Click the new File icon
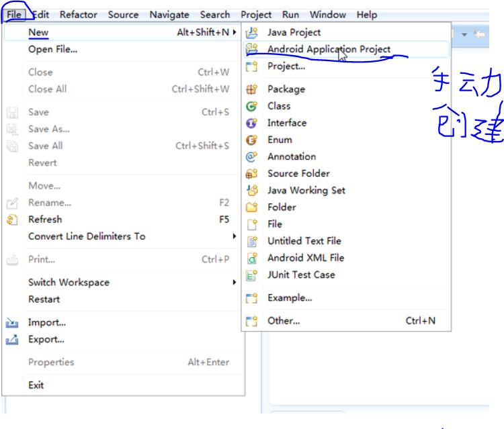The image size is (504, 429). (x=252, y=224)
